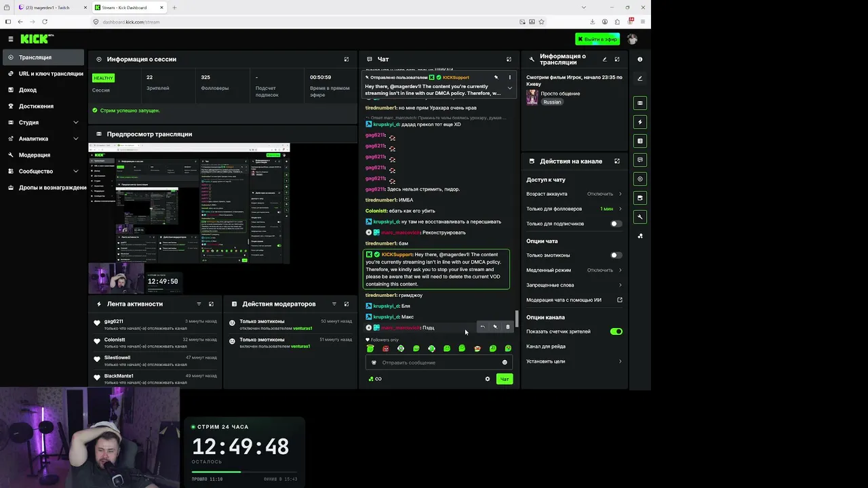
Task: Switch to the magerdev1 Twitch browser tab
Action: click(x=52, y=7)
